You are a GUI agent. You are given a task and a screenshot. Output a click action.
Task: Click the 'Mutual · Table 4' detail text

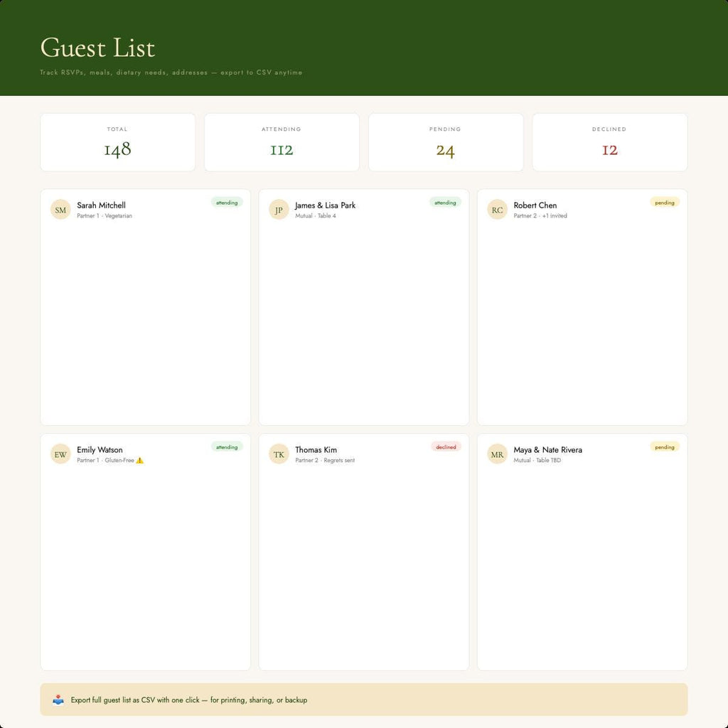point(315,216)
